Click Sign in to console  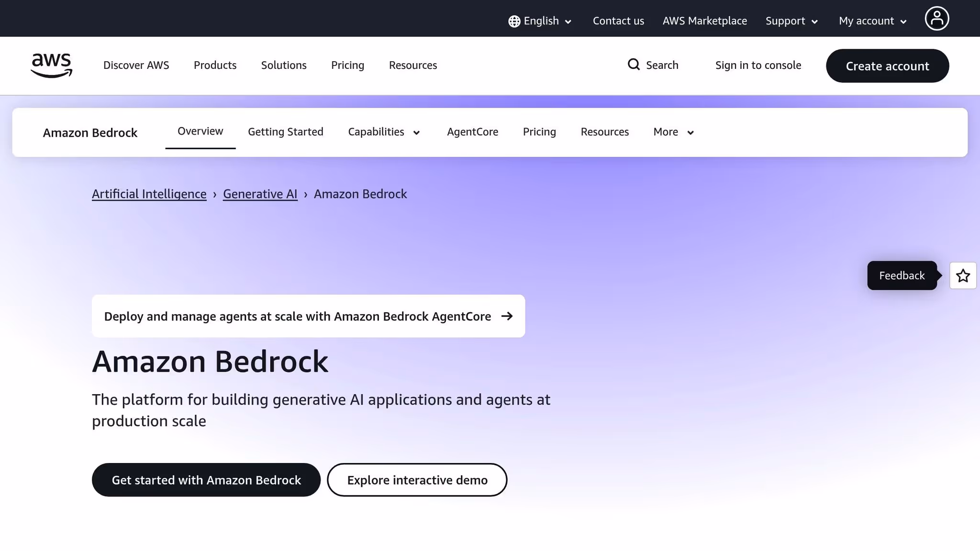pyautogui.click(x=758, y=65)
